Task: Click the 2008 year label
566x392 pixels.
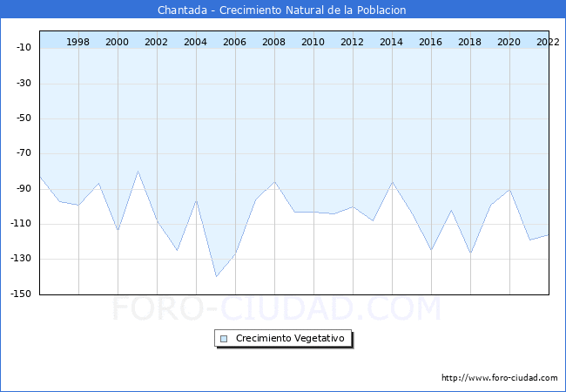Action: tap(273, 42)
